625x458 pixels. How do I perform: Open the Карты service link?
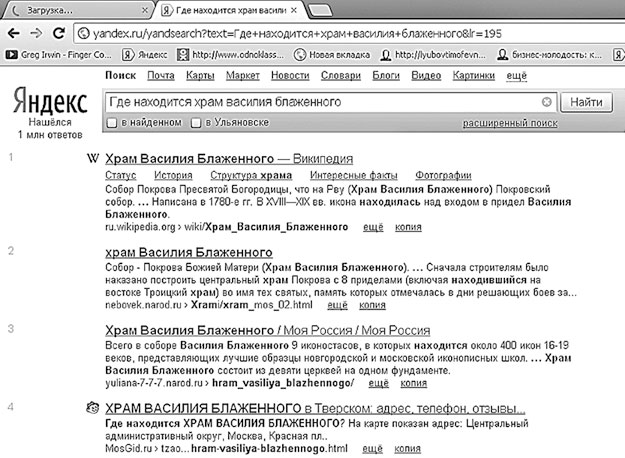coord(200,76)
